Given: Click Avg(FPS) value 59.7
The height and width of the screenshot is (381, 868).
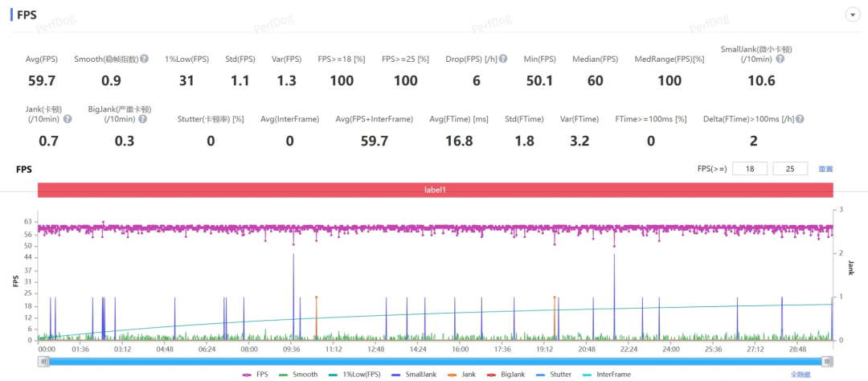Looking at the screenshot, I should (x=42, y=81).
